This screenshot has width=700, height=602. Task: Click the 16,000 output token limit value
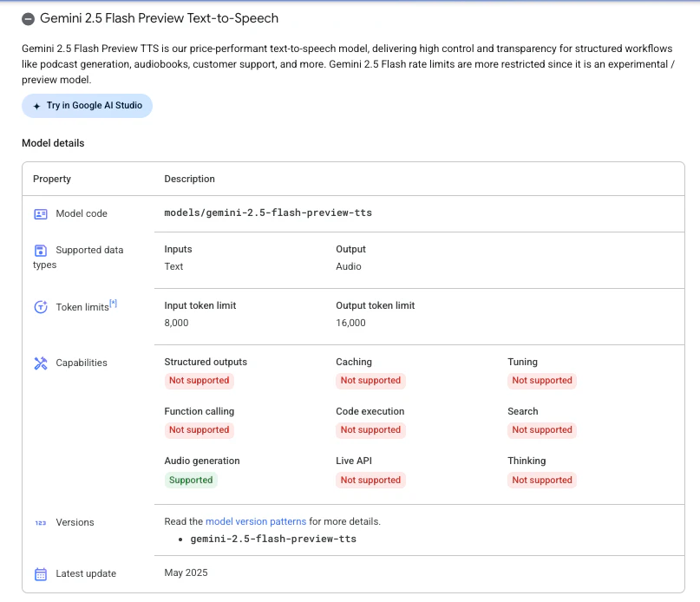coord(351,323)
